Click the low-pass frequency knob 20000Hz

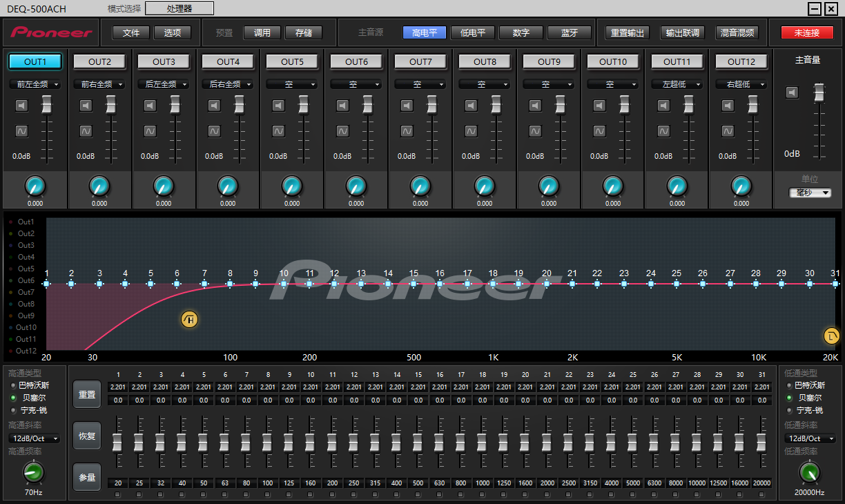(x=810, y=472)
